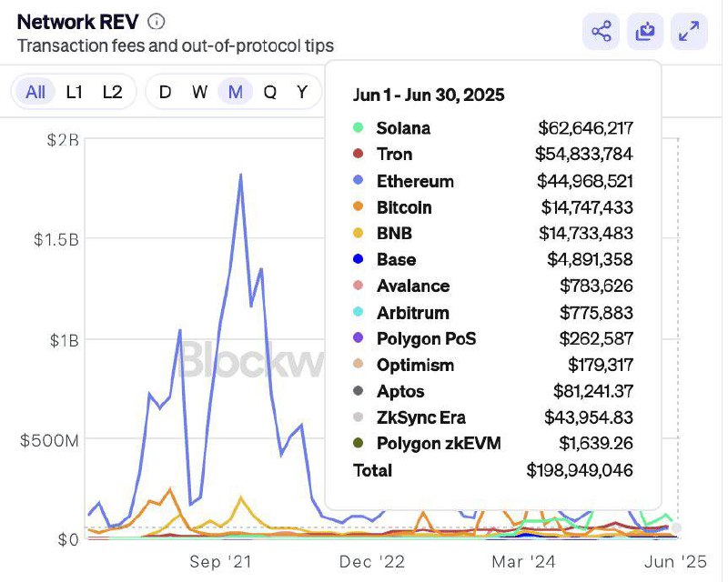Click the share icon button

pyautogui.click(x=601, y=32)
